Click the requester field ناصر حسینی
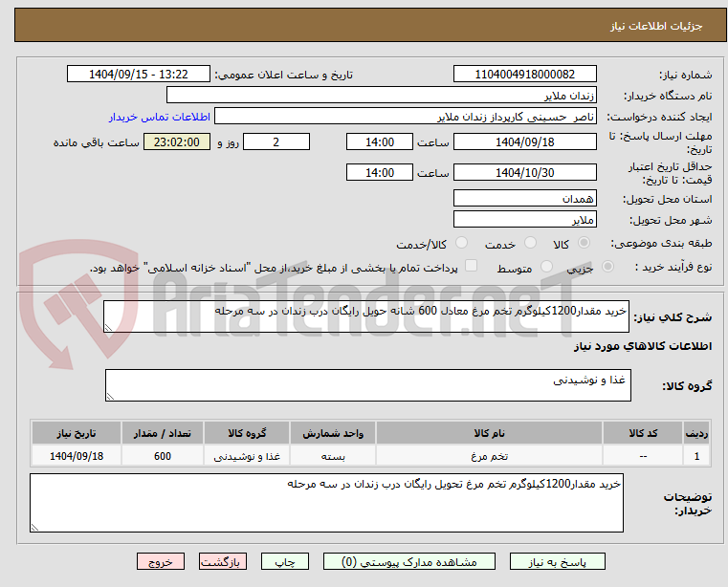 [406, 116]
